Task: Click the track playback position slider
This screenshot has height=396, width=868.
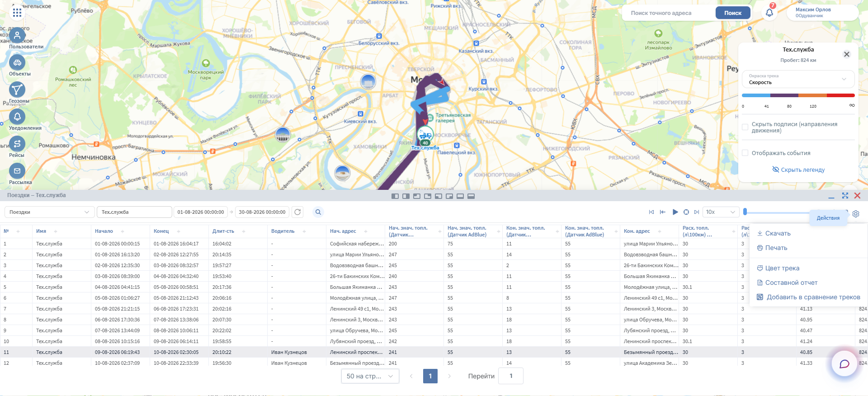Action: pyautogui.click(x=796, y=212)
